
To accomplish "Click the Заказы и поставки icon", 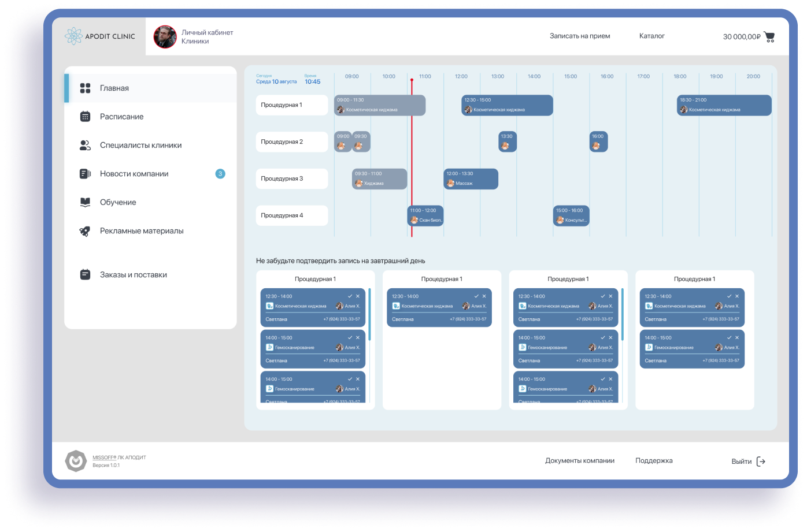I will coord(85,275).
